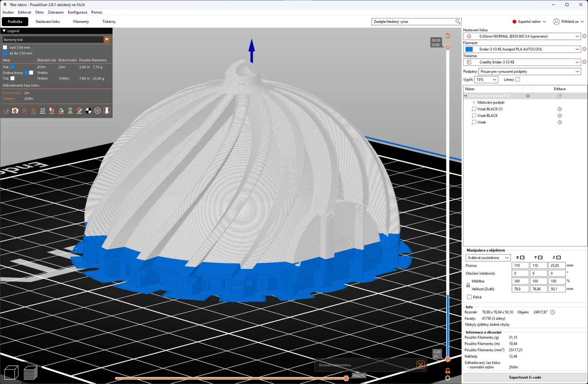The image size is (588, 384).
Task: Open printer preset edit gear
Action: click(x=584, y=62)
